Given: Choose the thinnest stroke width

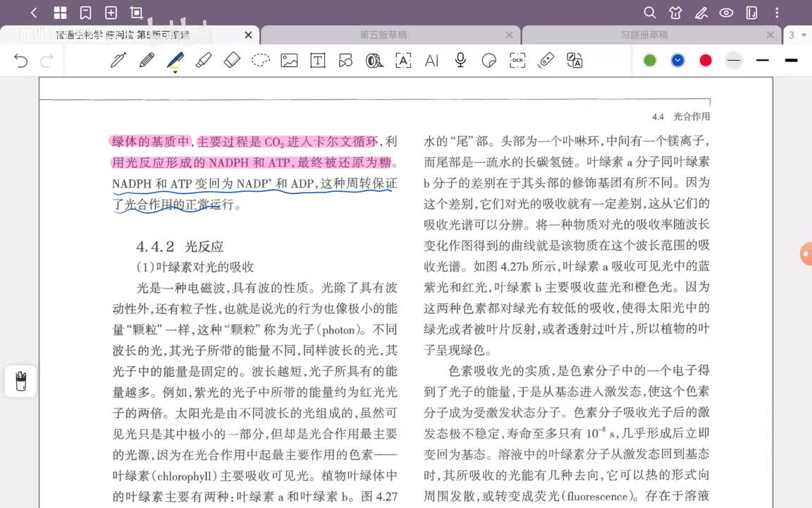Looking at the screenshot, I should (x=733, y=61).
